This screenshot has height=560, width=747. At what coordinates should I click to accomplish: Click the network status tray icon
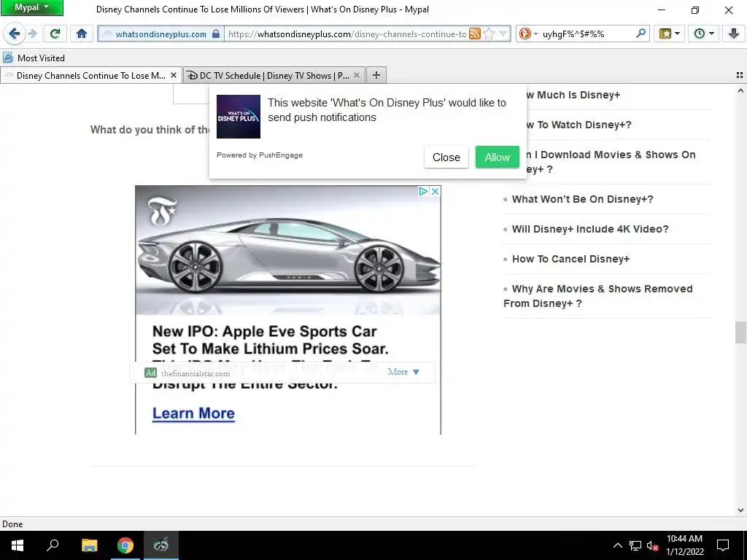click(635, 545)
